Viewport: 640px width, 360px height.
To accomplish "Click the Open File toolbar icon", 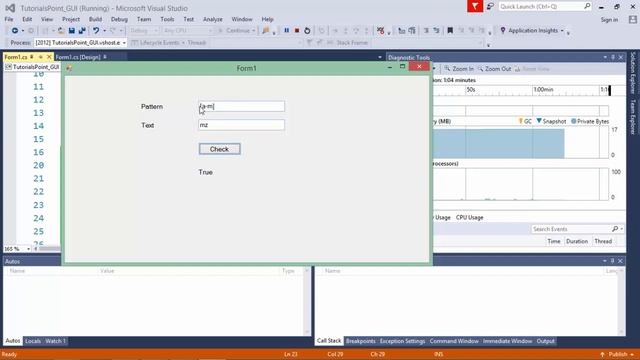I will (61, 31).
